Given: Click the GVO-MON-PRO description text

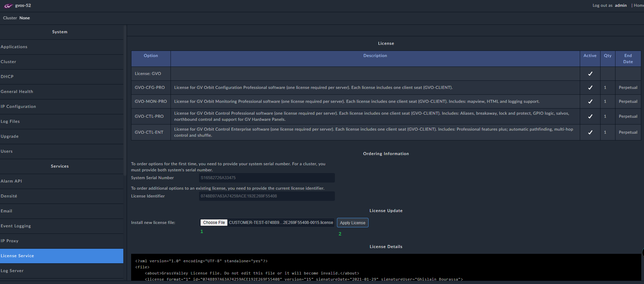Looking at the screenshot, I should [x=357, y=101].
